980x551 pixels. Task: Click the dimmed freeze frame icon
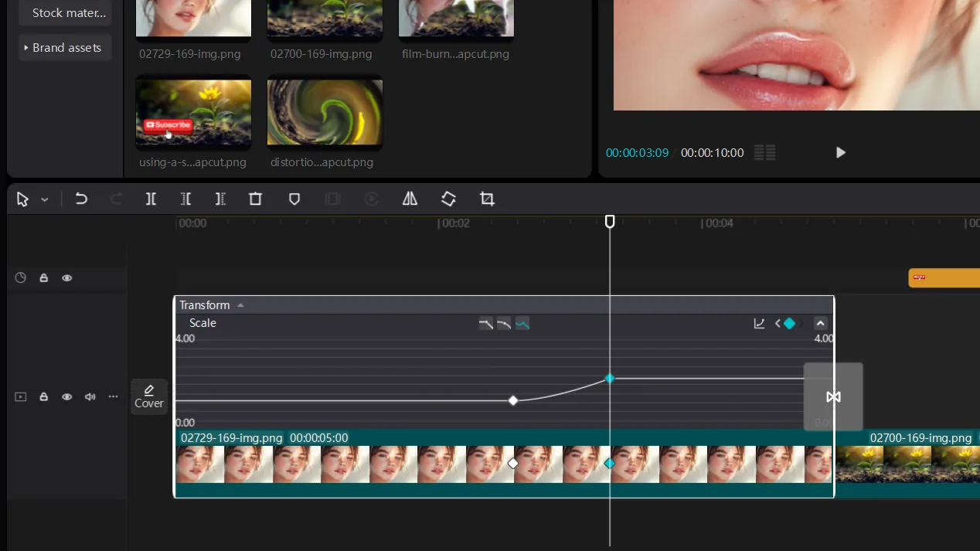click(332, 199)
